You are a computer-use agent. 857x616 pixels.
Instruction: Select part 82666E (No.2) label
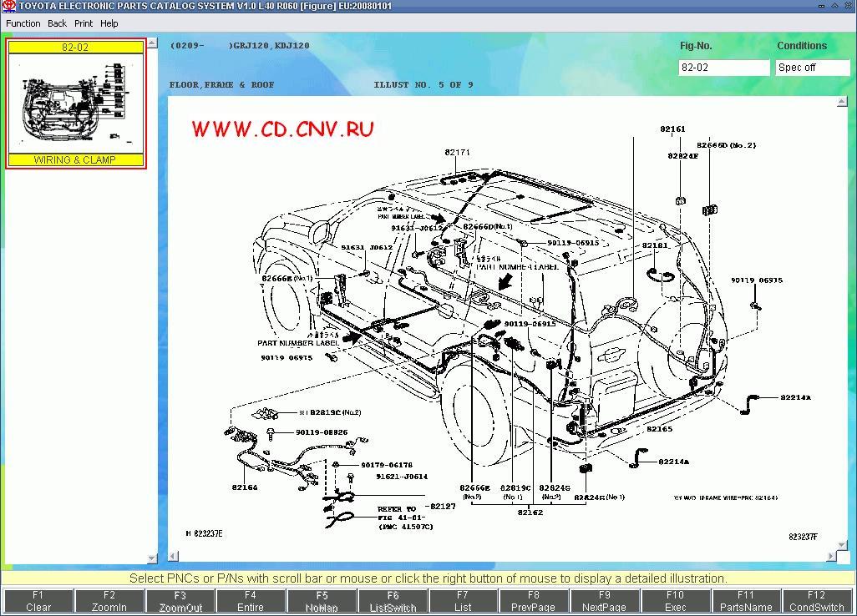[474, 492]
